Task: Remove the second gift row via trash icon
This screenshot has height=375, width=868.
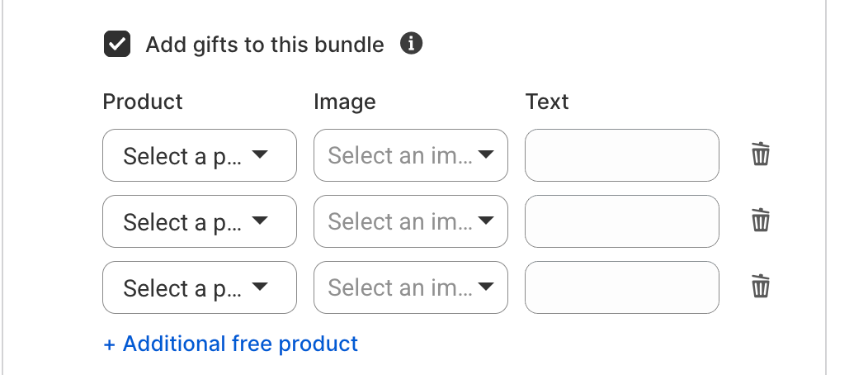Action: [x=761, y=221]
